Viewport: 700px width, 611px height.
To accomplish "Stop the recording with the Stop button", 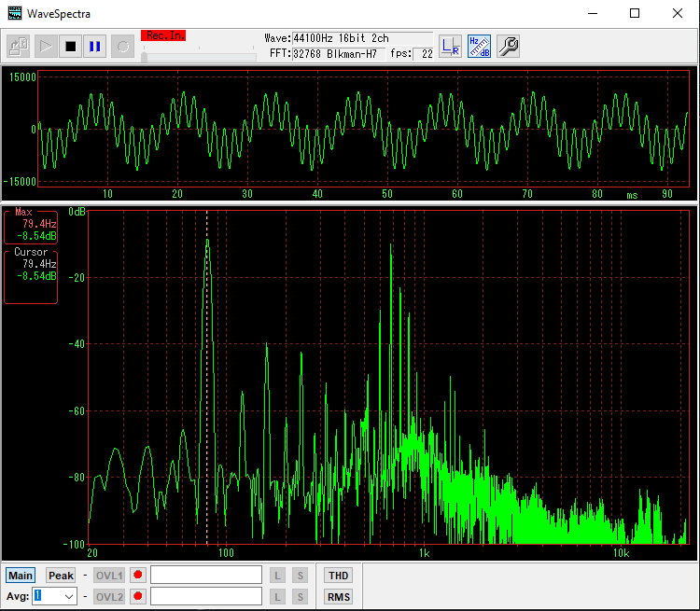I will 71,46.
